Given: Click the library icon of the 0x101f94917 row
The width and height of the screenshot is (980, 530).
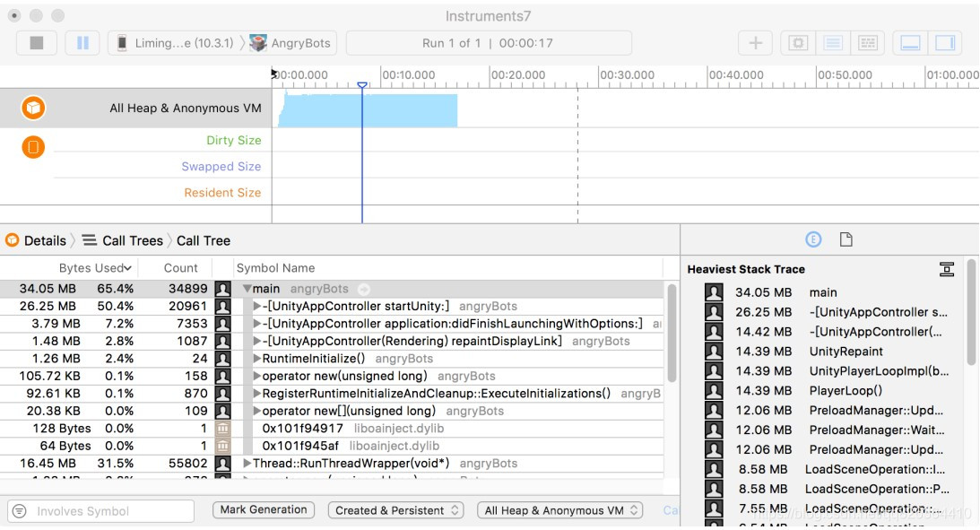Looking at the screenshot, I should point(223,429).
